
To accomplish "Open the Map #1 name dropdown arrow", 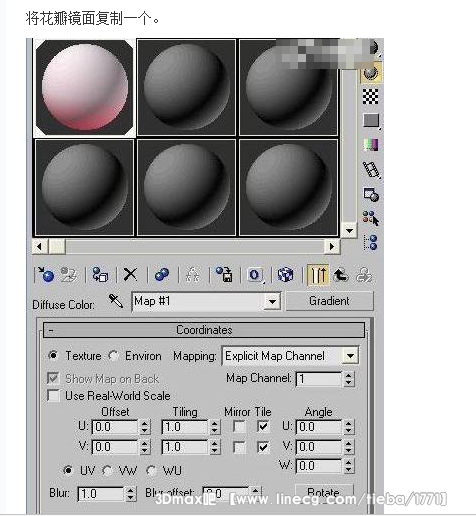I will click(272, 302).
